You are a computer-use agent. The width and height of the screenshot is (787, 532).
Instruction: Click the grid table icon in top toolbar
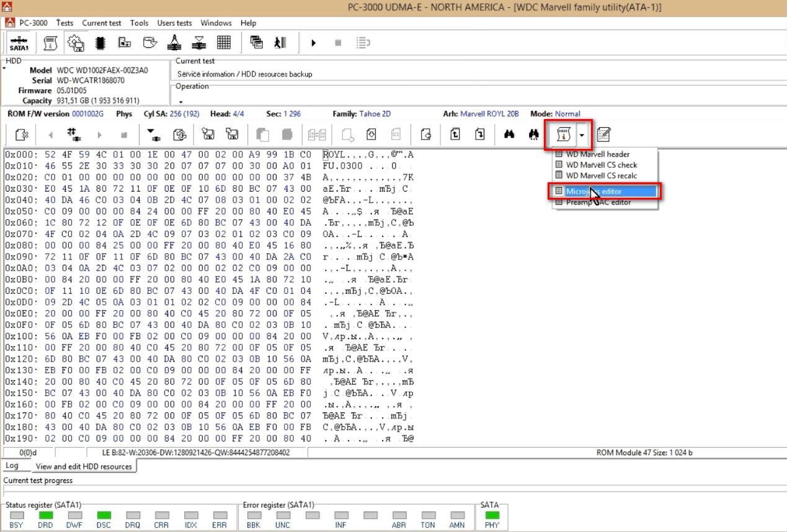[x=224, y=43]
